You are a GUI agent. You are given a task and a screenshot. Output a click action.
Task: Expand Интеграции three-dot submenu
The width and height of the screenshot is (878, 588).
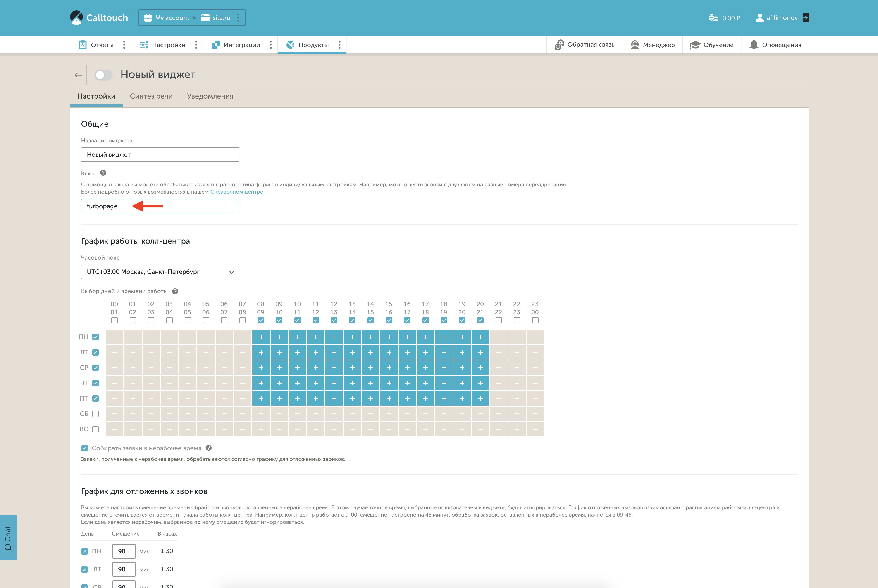(271, 45)
